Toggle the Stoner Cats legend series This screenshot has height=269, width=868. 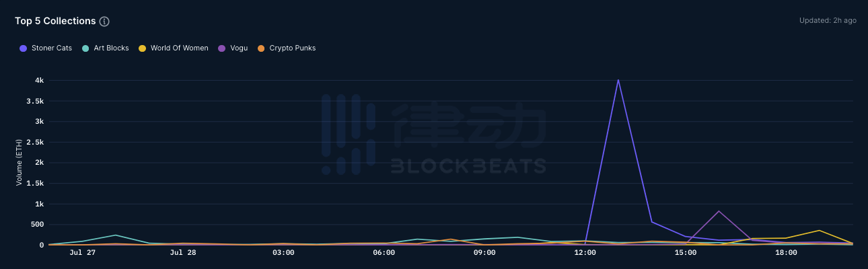(51, 48)
